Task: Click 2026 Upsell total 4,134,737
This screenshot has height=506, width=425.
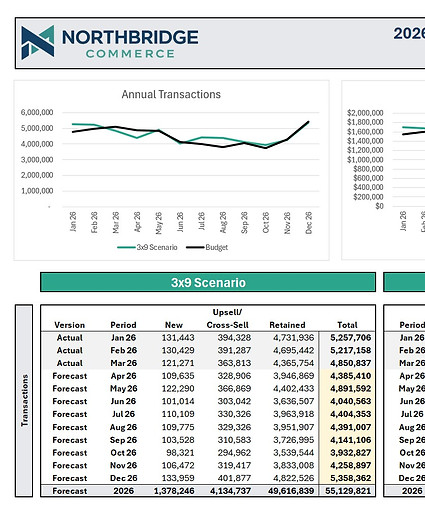Action: [230, 491]
